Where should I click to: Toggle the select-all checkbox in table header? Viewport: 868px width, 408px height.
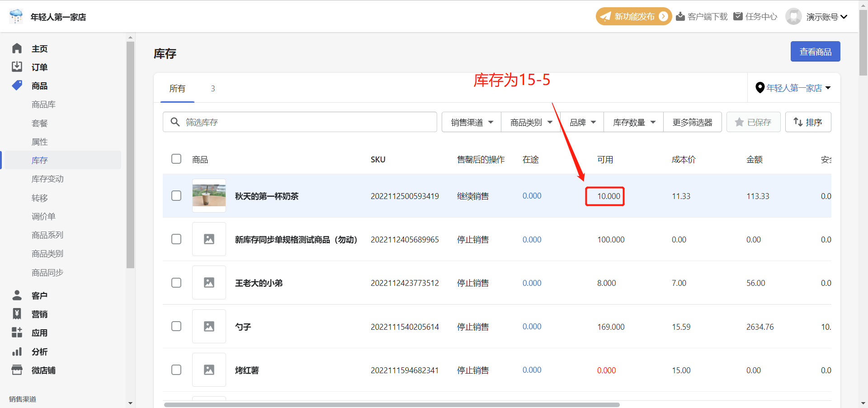tap(176, 159)
